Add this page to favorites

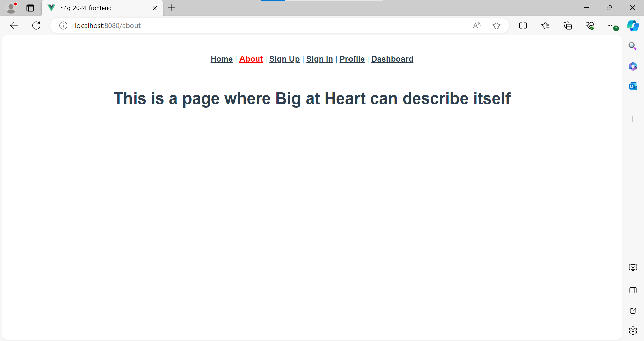[x=497, y=25]
